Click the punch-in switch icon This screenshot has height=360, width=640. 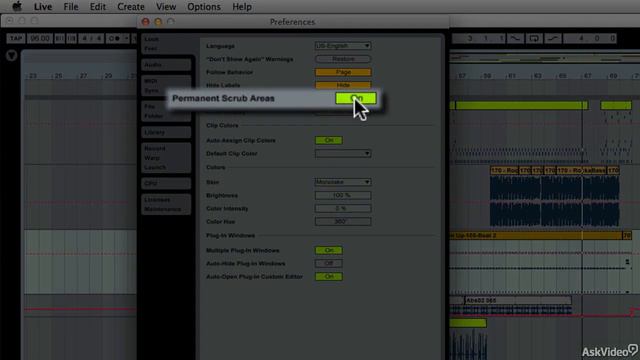click(x=515, y=38)
